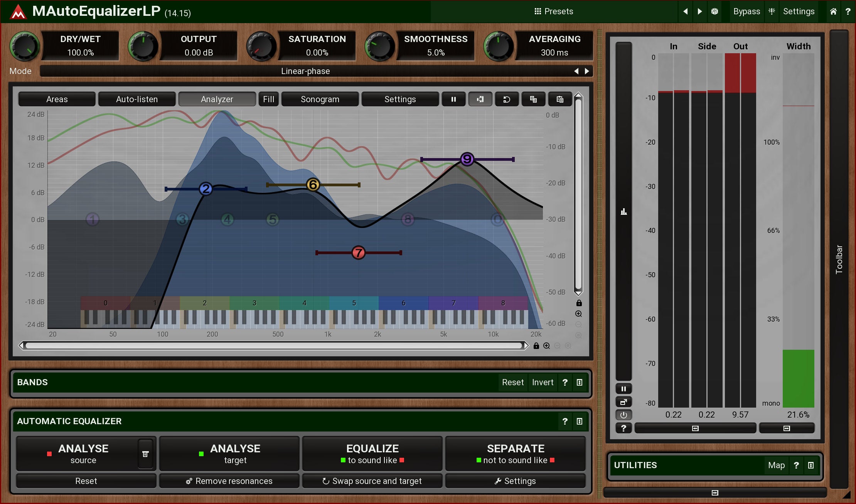Click band 7 node on graph

coord(358,253)
